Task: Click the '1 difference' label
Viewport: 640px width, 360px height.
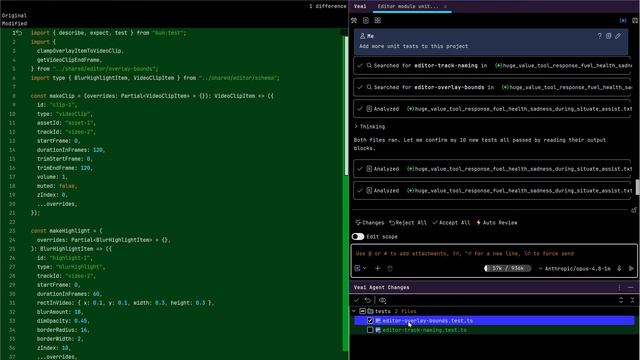Action: [x=327, y=7]
